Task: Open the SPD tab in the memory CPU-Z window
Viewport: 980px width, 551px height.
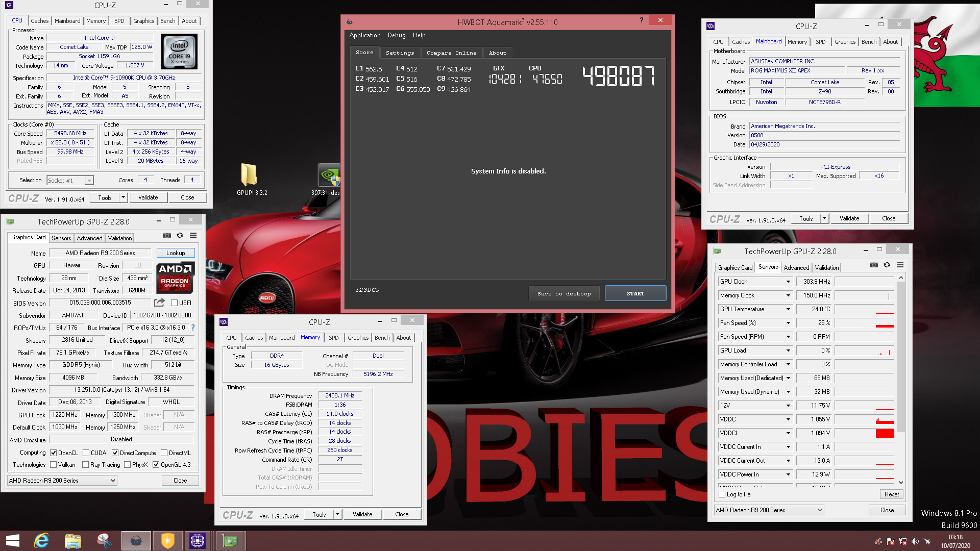Action: [333, 338]
